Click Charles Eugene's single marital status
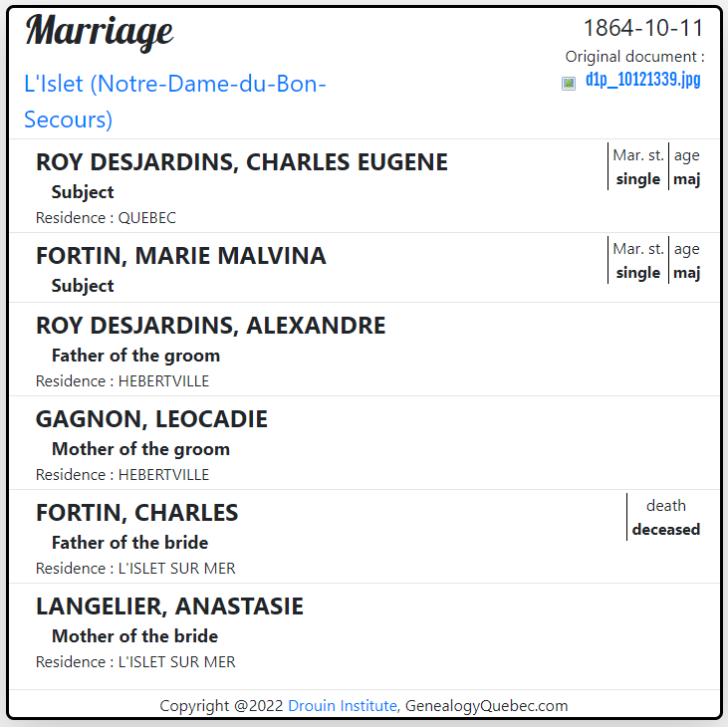The width and height of the screenshot is (728, 727). pos(638,179)
